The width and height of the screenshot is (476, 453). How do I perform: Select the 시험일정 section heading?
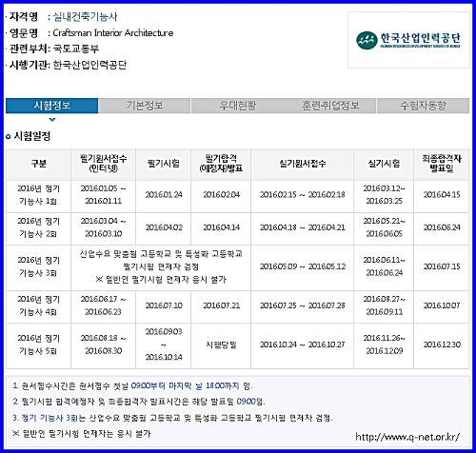coord(32,136)
